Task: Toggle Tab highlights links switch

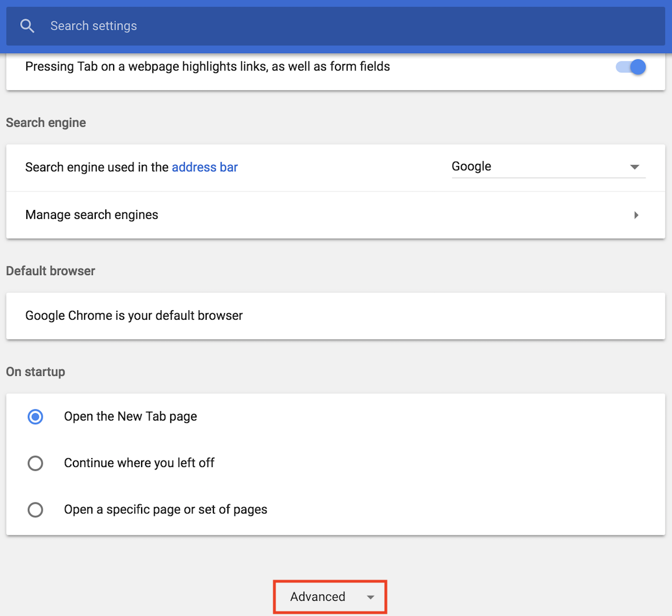Action: point(631,67)
